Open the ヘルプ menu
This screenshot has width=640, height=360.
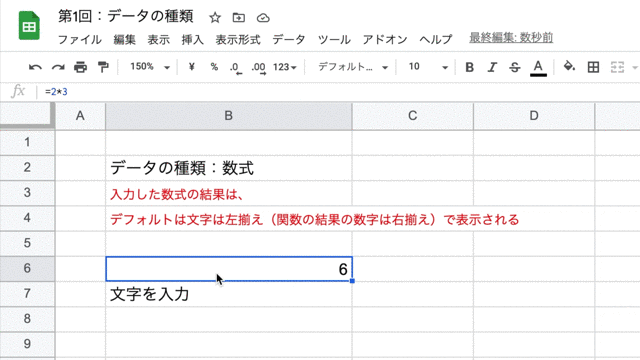coord(436,40)
